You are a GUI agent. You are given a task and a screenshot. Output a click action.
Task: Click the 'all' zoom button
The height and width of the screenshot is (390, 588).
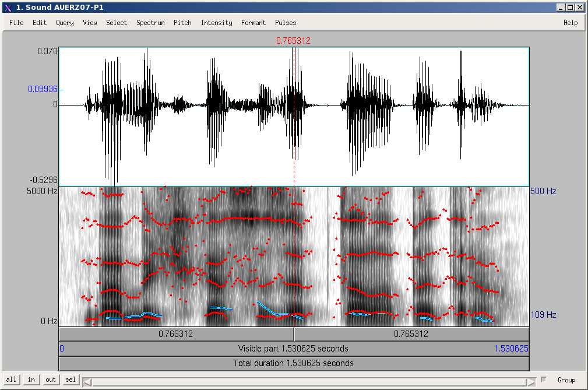pos(11,380)
